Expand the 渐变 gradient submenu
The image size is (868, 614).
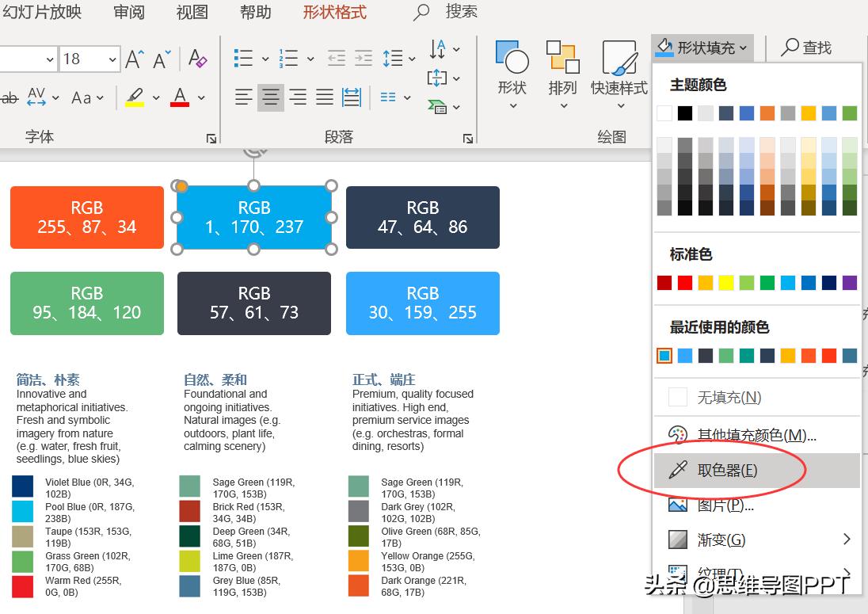(847, 540)
